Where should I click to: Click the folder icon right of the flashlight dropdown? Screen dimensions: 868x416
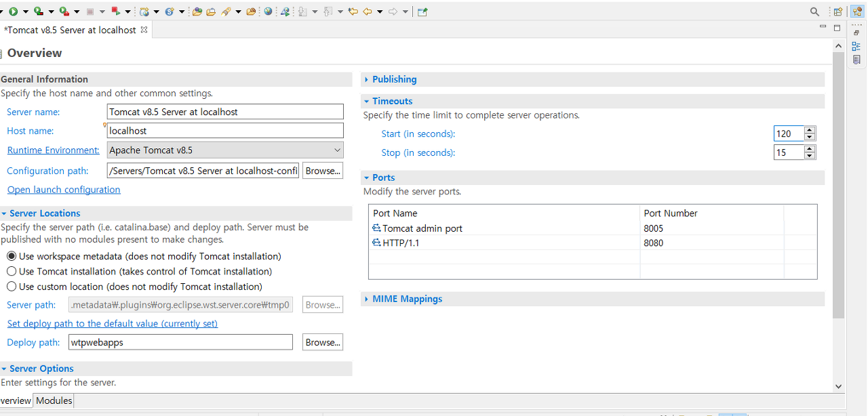click(252, 12)
